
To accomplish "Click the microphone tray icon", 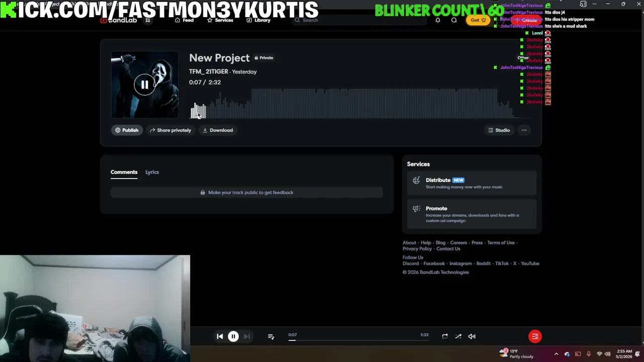I will click(x=588, y=354).
